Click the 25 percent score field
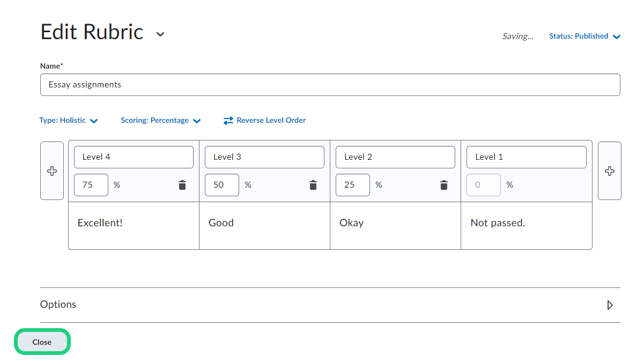The width and height of the screenshot is (644, 363). click(353, 185)
